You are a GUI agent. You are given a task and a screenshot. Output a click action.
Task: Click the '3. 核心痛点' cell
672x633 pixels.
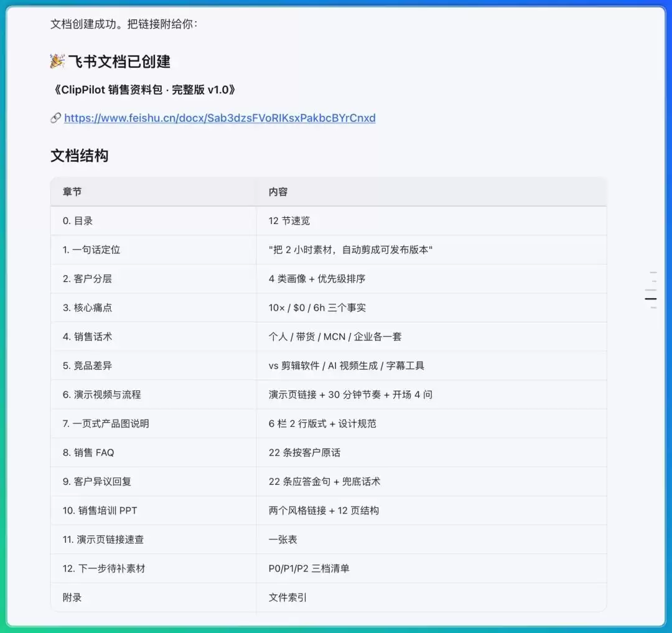coord(154,307)
